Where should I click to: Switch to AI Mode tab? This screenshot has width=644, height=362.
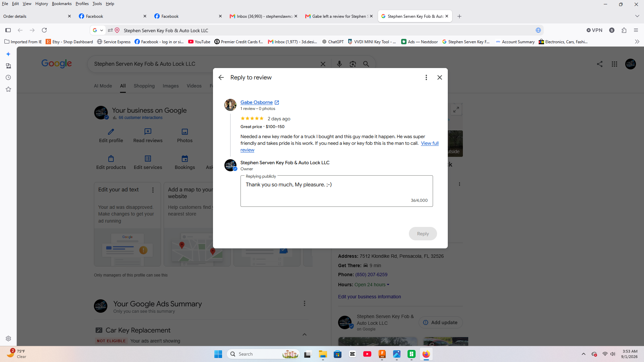tap(103, 86)
